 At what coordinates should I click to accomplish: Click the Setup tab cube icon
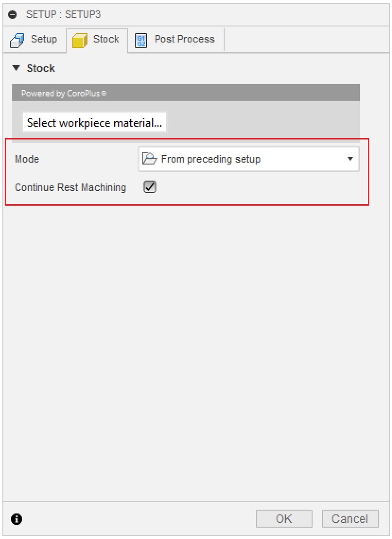17,41
